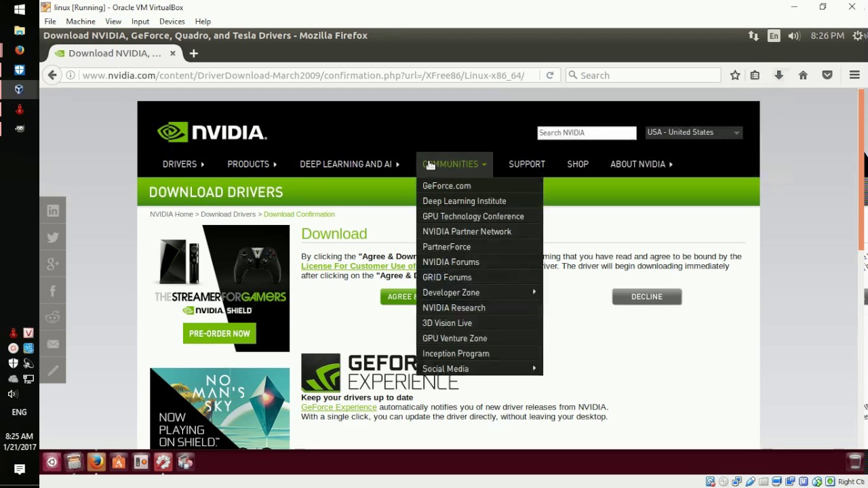
Task: Click VirtualBox optical disk status icon
Action: 724,482
